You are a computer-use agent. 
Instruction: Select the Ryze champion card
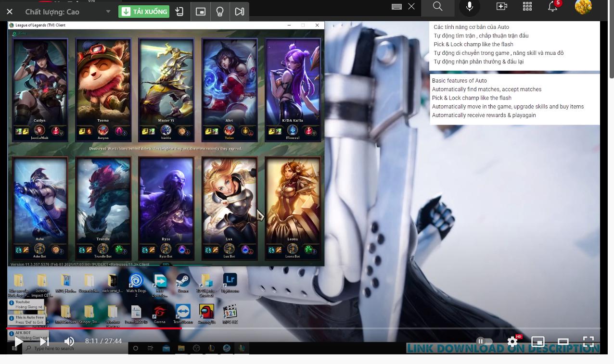(x=166, y=208)
